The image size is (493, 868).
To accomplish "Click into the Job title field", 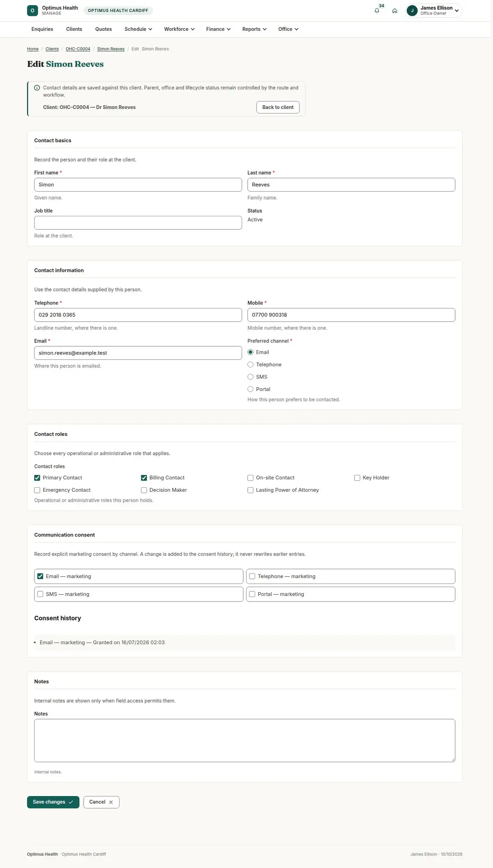I will pos(138,223).
